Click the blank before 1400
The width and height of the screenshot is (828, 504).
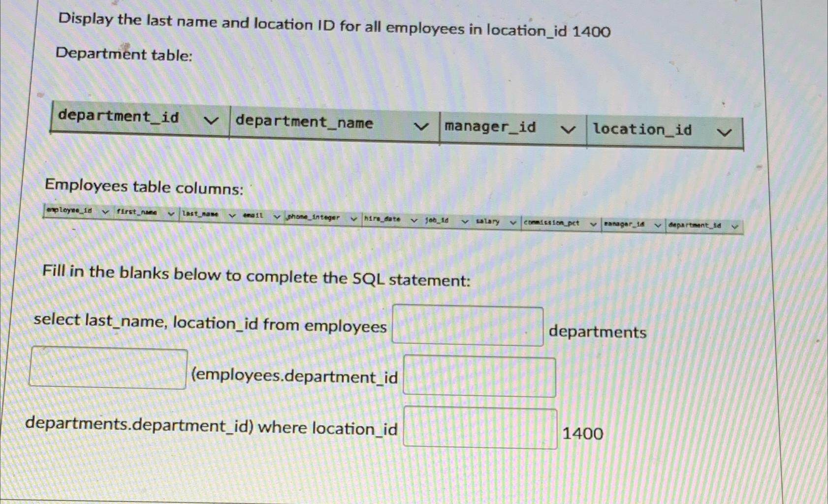tap(480, 428)
